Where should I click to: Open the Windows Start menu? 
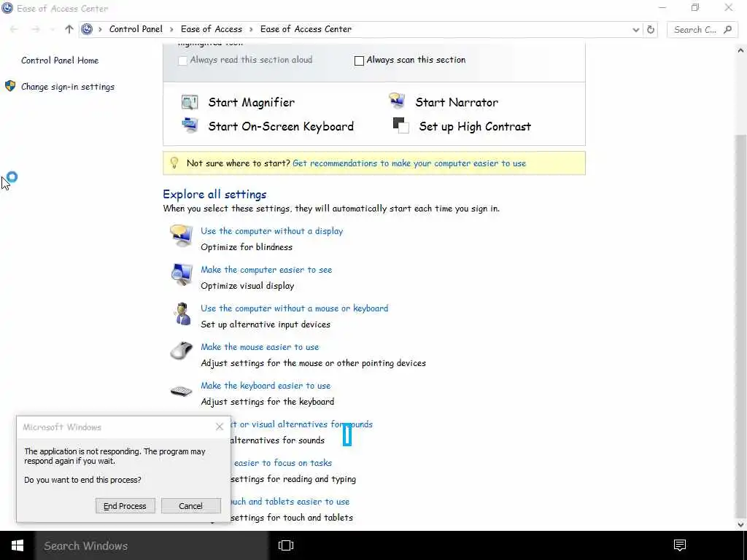click(18, 545)
